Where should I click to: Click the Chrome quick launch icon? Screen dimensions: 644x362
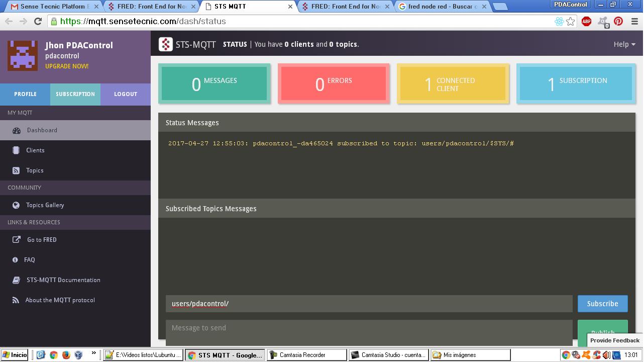pyautogui.click(x=53, y=355)
